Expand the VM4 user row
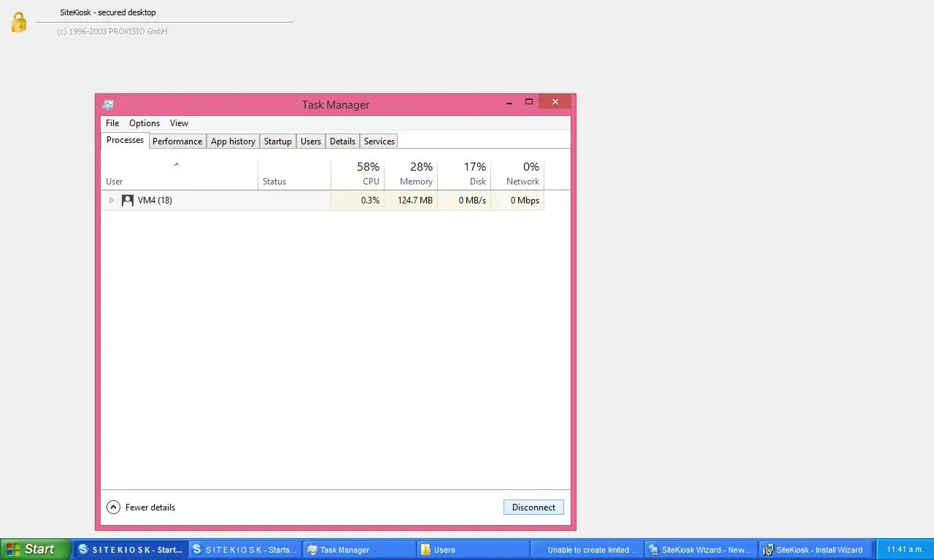 tap(111, 201)
